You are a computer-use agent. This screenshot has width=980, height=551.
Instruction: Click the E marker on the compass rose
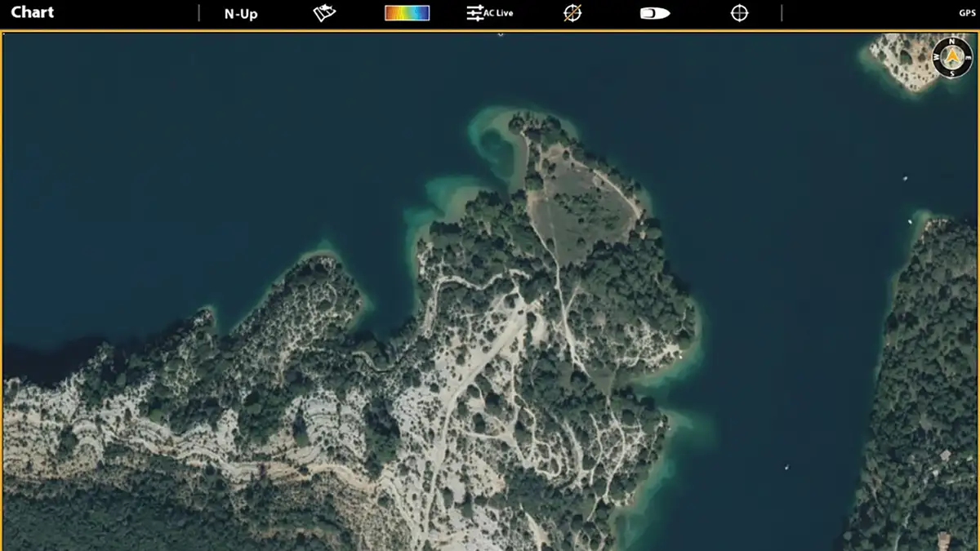click(x=966, y=56)
